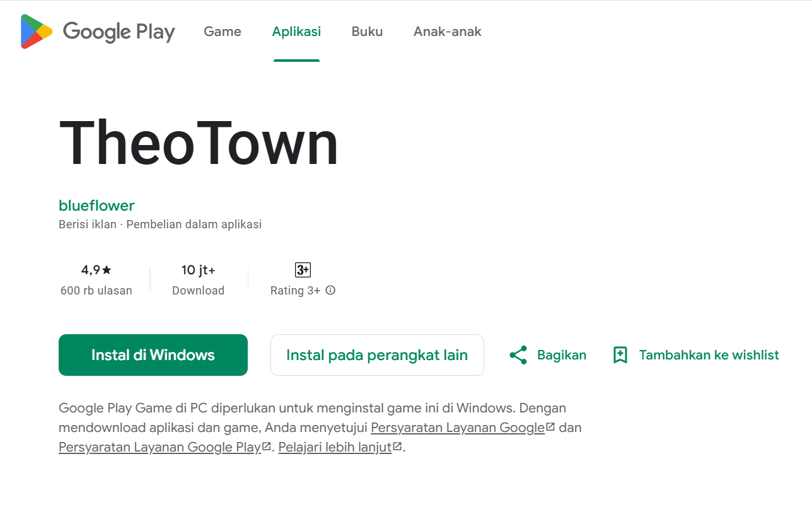Open the blueflower developer page
Image resolution: width=812 pixels, height=507 pixels.
click(x=96, y=206)
